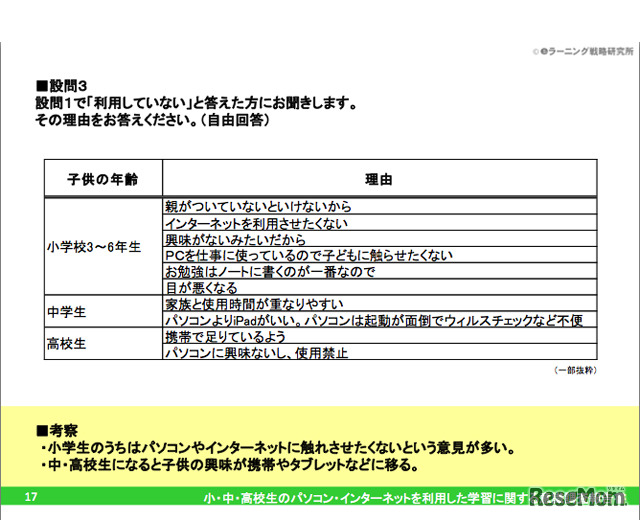
Task: Click row 目が悪くなる
Action: (380, 287)
